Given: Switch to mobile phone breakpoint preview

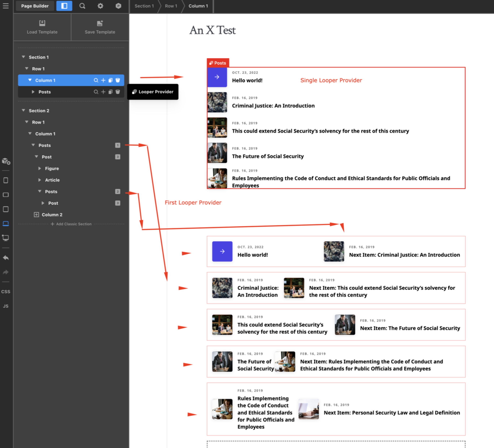Looking at the screenshot, I should point(6,180).
